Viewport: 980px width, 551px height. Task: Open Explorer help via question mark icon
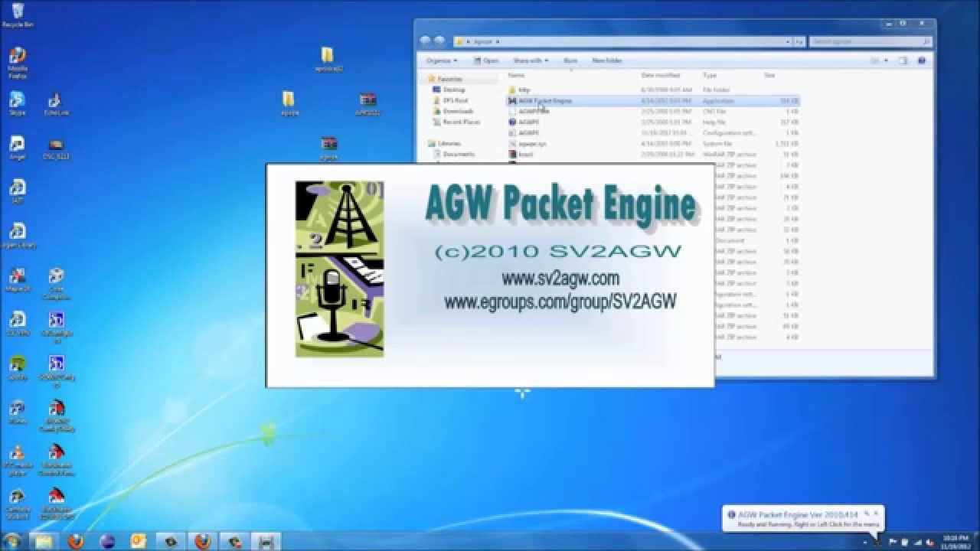tap(922, 60)
